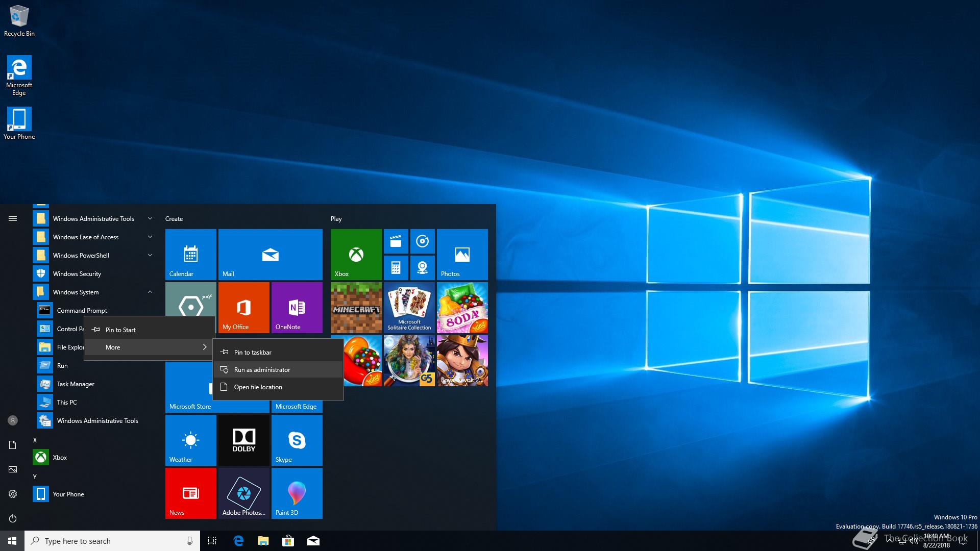Screen dimensions: 980x551
Task: Expand Windows Administrative Tools folder chevron
Action: pyautogui.click(x=150, y=218)
